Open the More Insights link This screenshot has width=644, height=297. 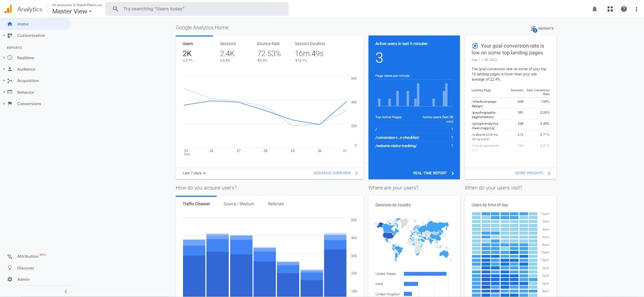pos(533,173)
